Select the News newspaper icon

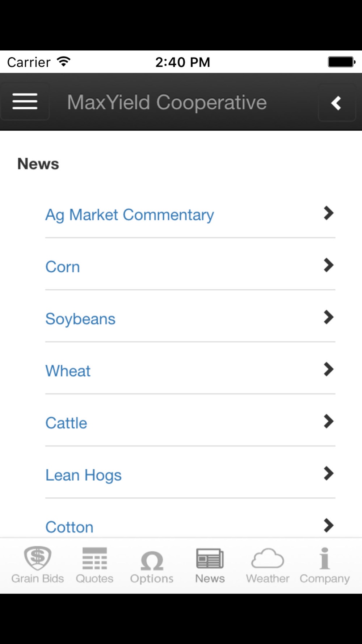210,558
